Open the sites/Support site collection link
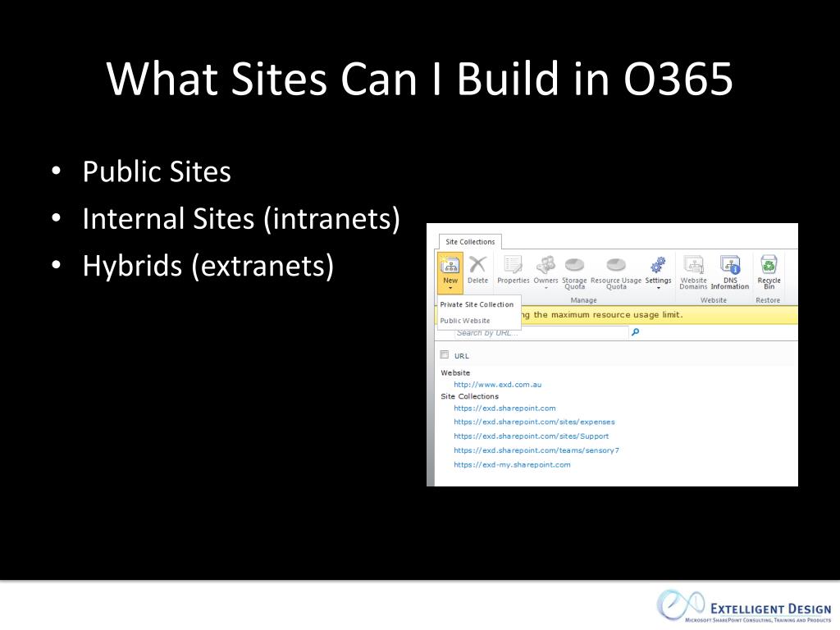The width and height of the screenshot is (840, 630). [x=531, y=436]
